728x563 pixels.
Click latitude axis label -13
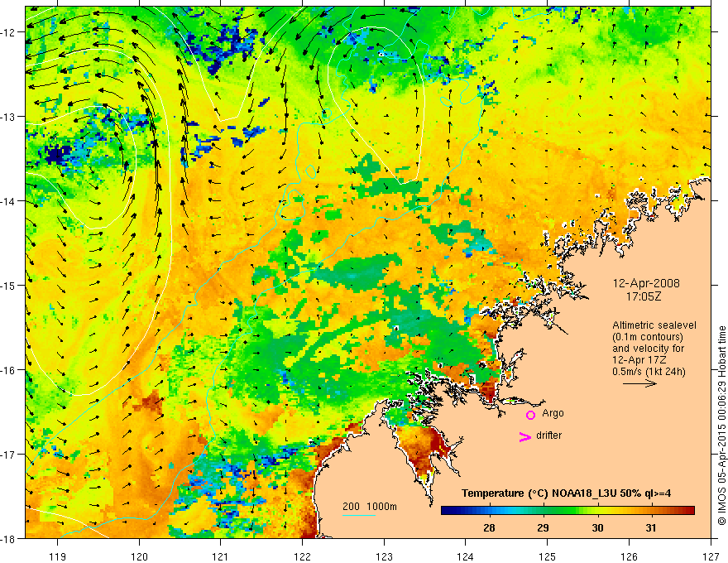coord(8,117)
